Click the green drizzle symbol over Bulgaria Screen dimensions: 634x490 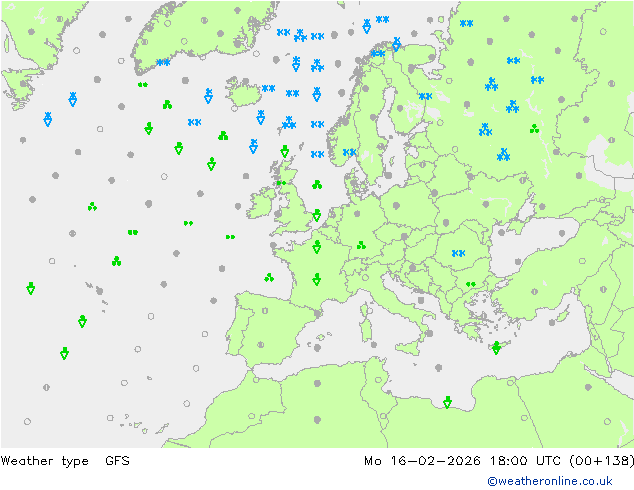click(471, 284)
